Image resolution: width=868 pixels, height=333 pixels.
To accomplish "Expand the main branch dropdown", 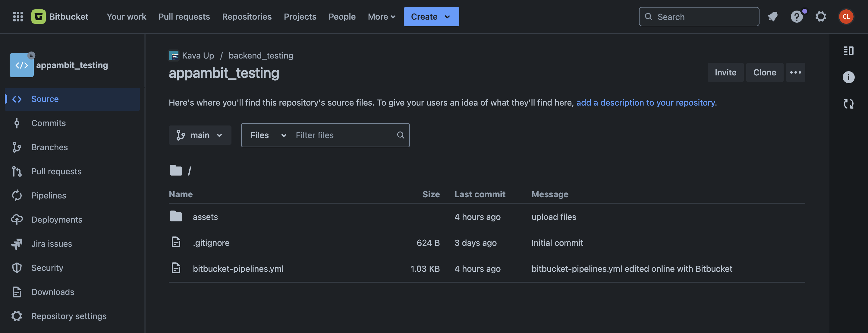I will [x=200, y=135].
